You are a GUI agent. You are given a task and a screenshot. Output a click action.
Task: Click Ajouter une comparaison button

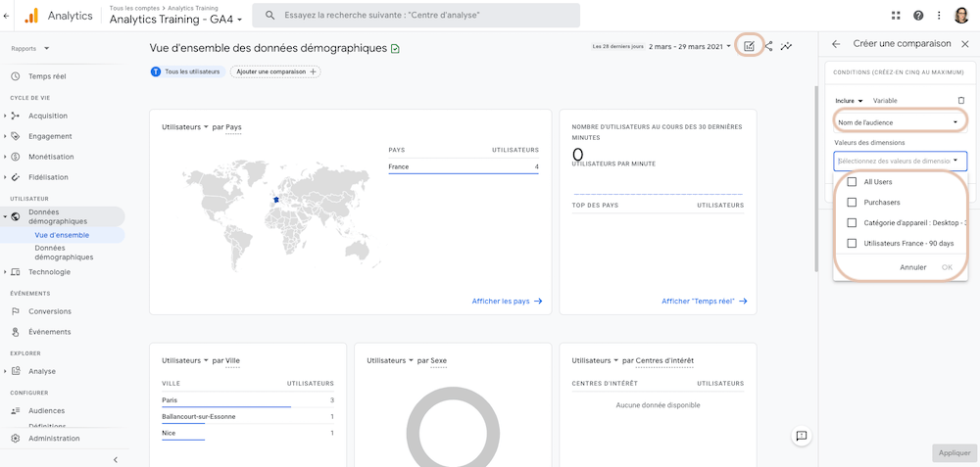(x=275, y=71)
